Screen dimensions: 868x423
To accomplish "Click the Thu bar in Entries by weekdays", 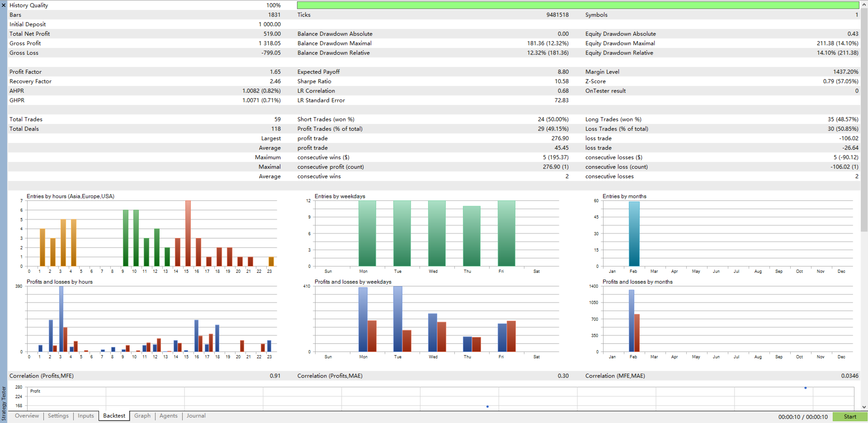I will [472, 236].
